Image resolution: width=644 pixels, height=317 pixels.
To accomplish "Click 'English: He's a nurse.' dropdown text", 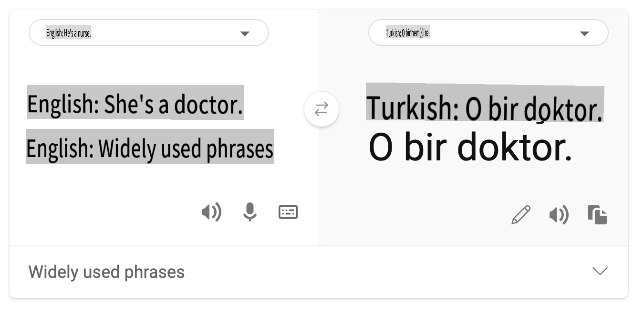I will pyautogui.click(x=69, y=33).
